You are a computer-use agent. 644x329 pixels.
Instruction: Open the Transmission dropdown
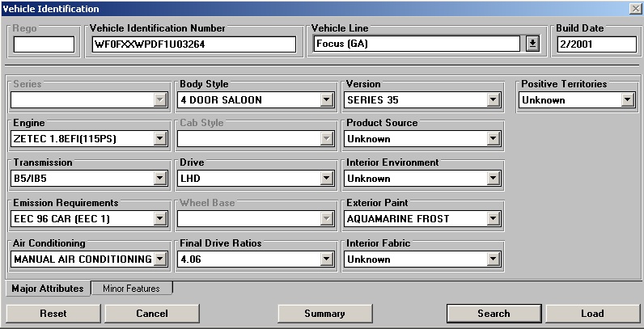[160, 179]
